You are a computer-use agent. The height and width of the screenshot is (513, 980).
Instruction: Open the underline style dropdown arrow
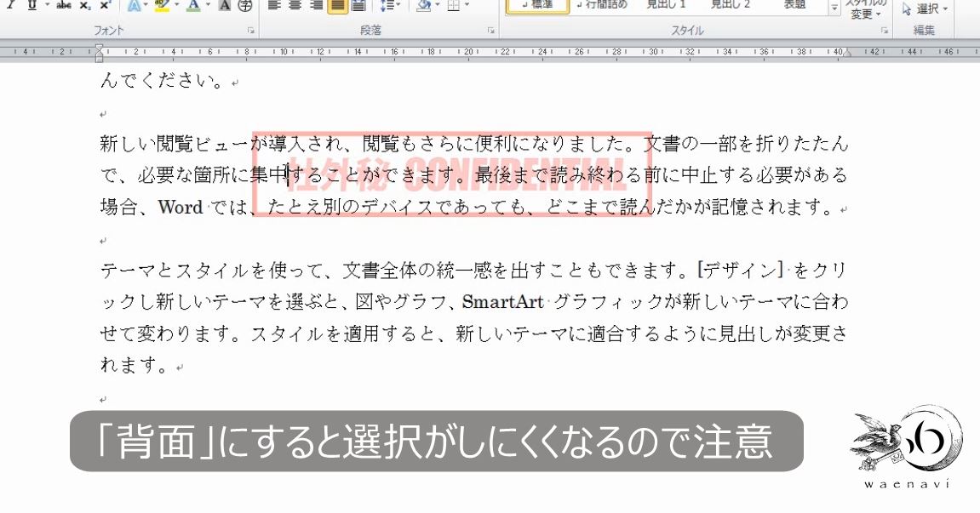[x=47, y=5]
